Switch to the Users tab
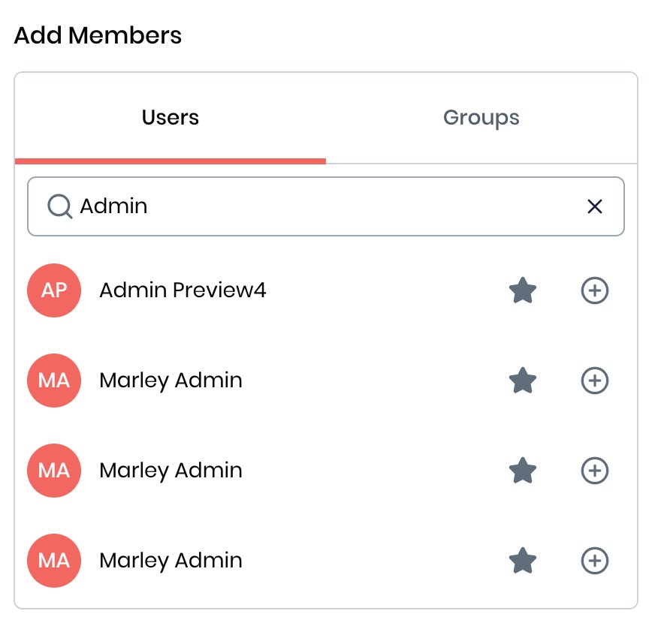This screenshot has height=644, width=652. [x=171, y=118]
